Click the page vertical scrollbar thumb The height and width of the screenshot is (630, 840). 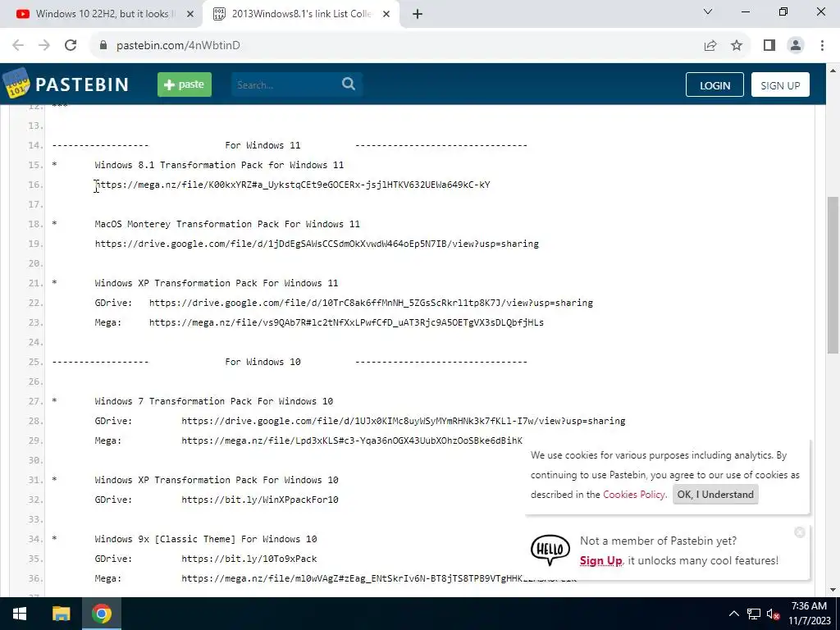point(833,275)
